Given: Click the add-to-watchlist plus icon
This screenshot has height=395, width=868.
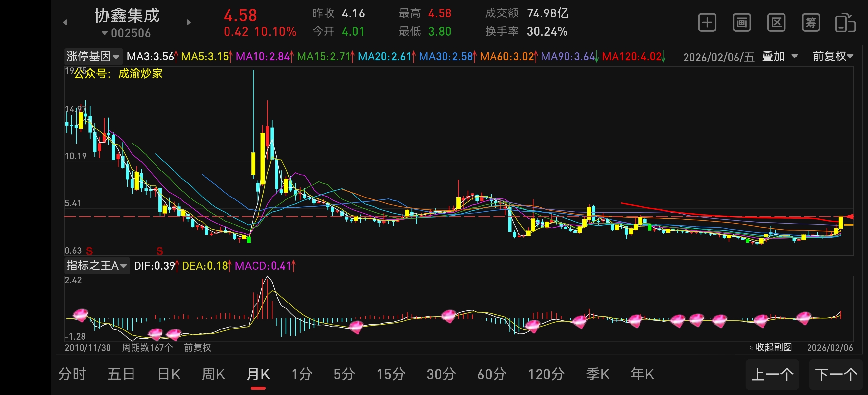Looking at the screenshot, I should (x=707, y=23).
